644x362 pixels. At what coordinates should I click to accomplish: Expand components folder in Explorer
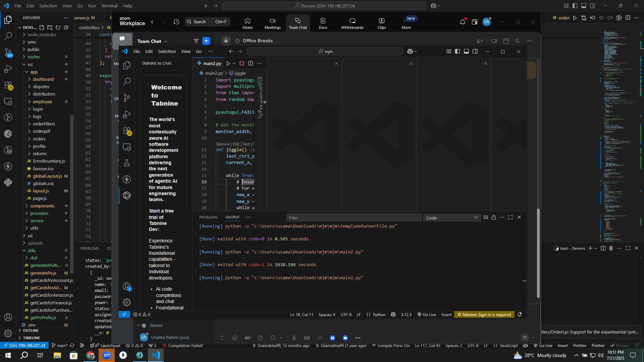[x=42, y=206]
